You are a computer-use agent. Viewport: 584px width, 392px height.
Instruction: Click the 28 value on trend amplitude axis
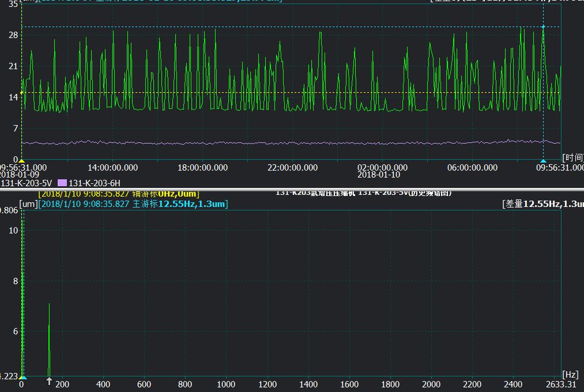click(x=13, y=35)
